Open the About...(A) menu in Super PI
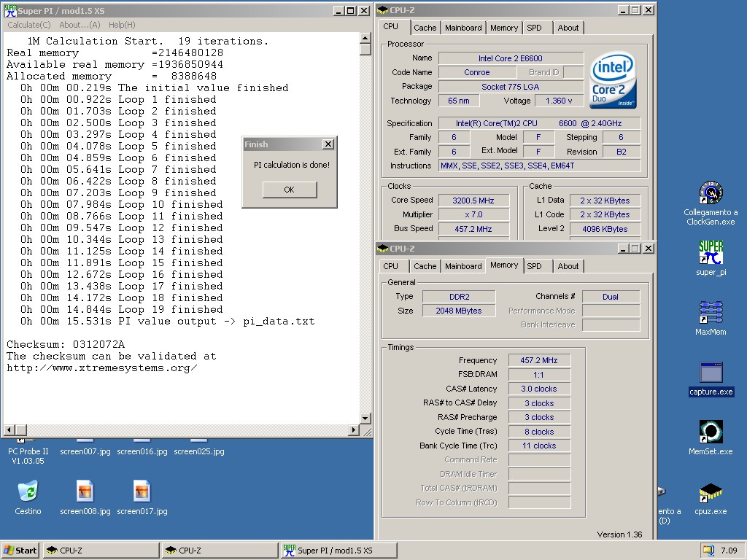747x560 pixels. [x=80, y=25]
